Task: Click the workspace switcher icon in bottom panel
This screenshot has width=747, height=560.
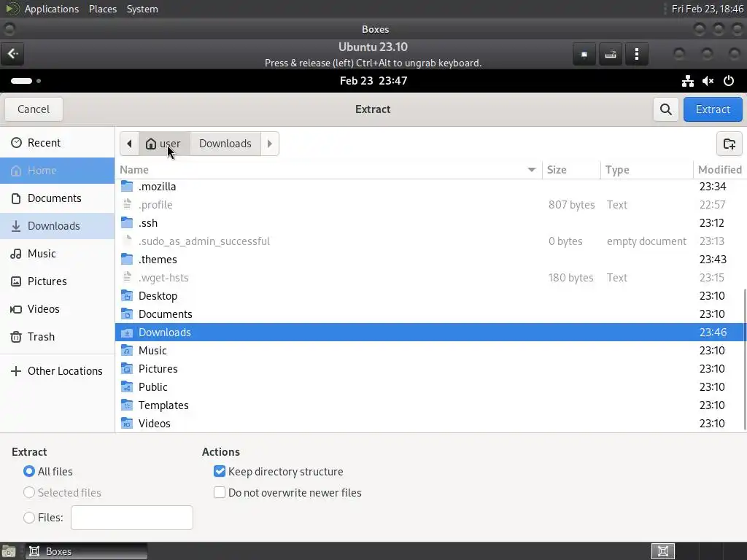Action: click(662, 551)
